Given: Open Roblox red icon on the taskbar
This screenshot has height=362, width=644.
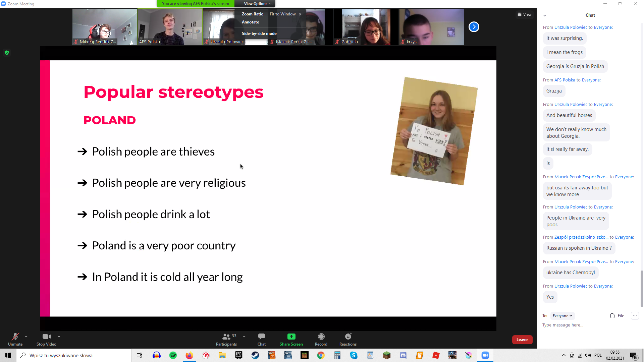Looking at the screenshot, I should click(436, 355).
